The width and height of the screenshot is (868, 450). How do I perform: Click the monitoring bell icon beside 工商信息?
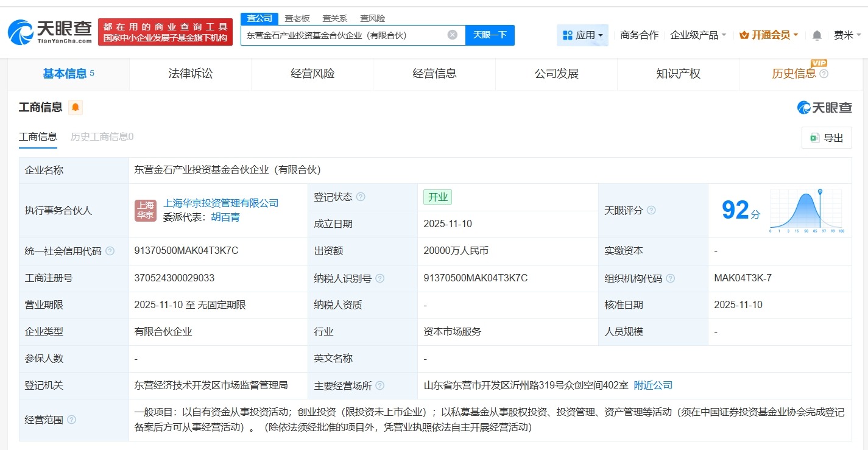pos(74,107)
